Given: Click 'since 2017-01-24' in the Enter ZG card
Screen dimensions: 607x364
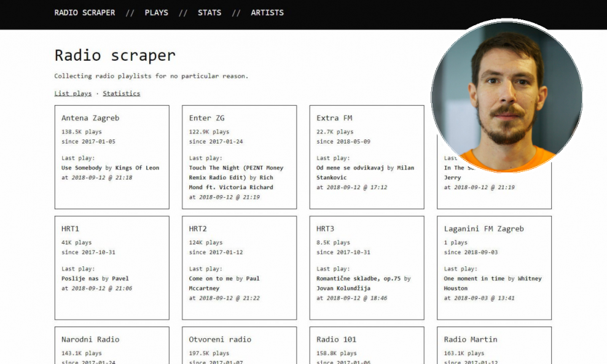Looking at the screenshot, I should point(216,141).
